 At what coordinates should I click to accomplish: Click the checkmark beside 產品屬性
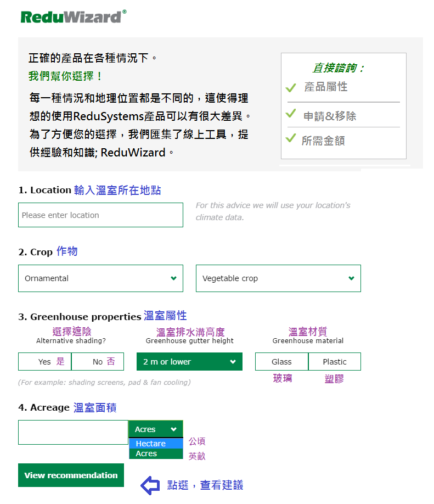click(x=291, y=87)
